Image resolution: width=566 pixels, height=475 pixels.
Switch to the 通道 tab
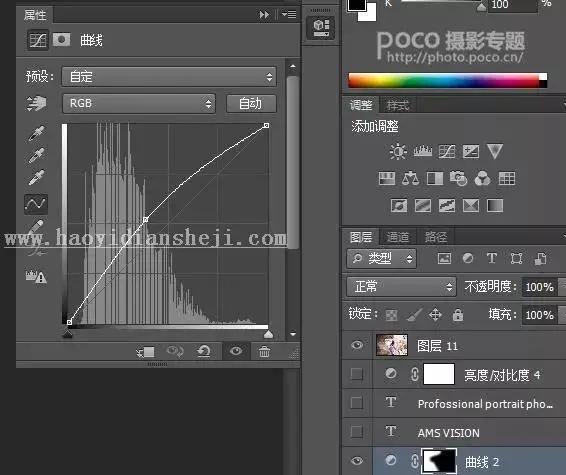click(x=398, y=237)
